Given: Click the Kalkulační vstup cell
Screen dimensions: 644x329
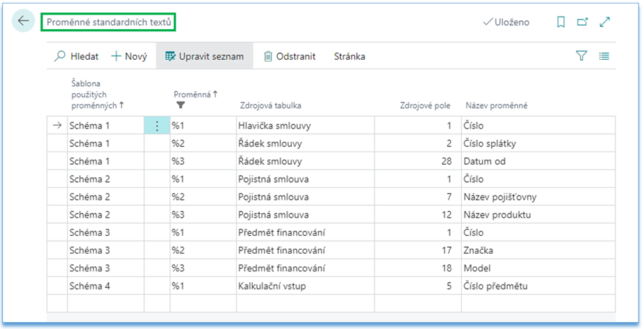Looking at the screenshot, I should 272,285.
